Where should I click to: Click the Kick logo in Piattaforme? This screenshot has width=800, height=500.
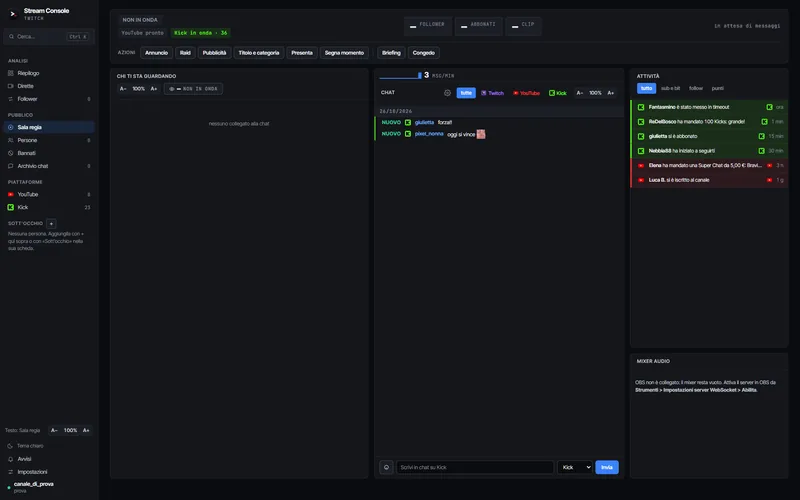11,207
